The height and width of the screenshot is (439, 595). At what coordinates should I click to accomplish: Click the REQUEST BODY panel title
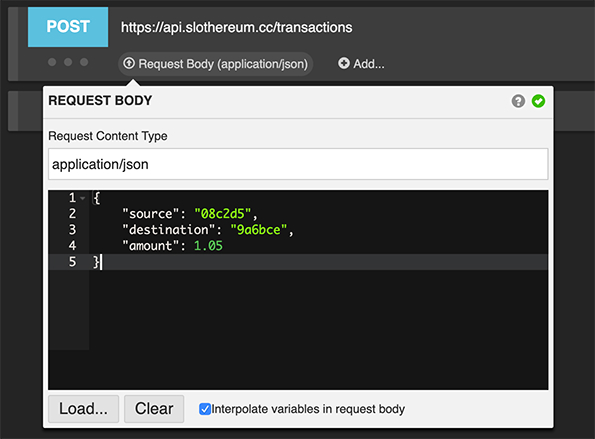pyautogui.click(x=100, y=101)
